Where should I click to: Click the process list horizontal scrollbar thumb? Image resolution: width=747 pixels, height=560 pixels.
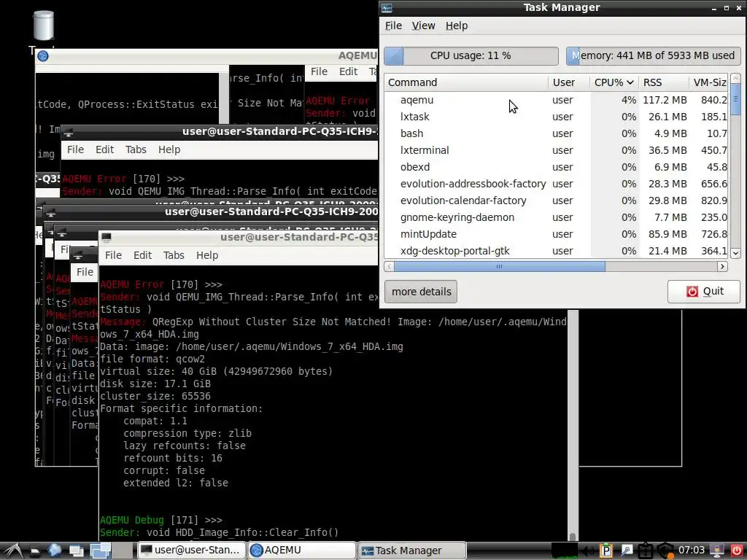click(499, 266)
